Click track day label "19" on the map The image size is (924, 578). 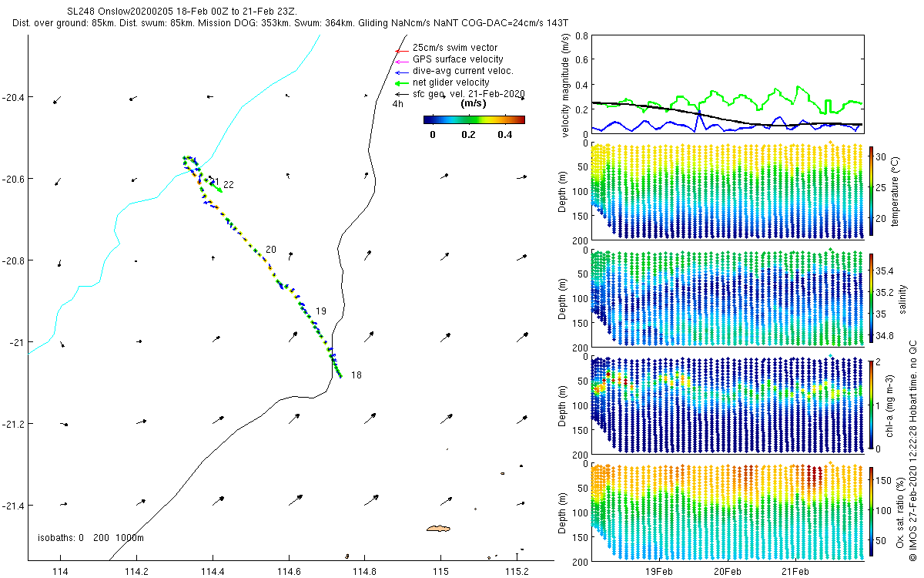tap(321, 311)
